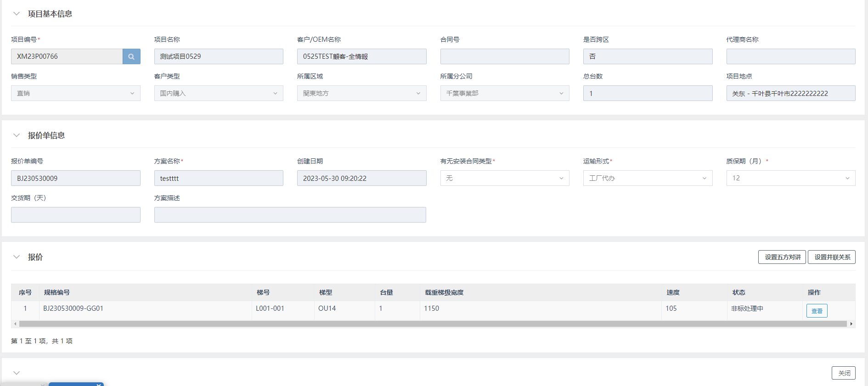Image resolution: width=868 pixels, height=386 pixels.
Task: Expand the bottom section chevron
Action: [x=17, y=373]
